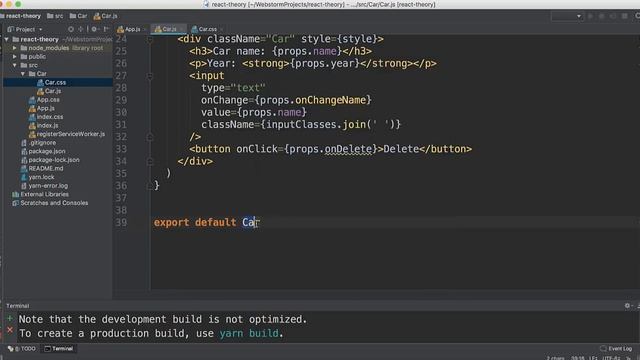Viewport: 640px width, 360px height.
Task: Expand the node_modules folder
Action: pyautogui.click(x=15, y=48)
